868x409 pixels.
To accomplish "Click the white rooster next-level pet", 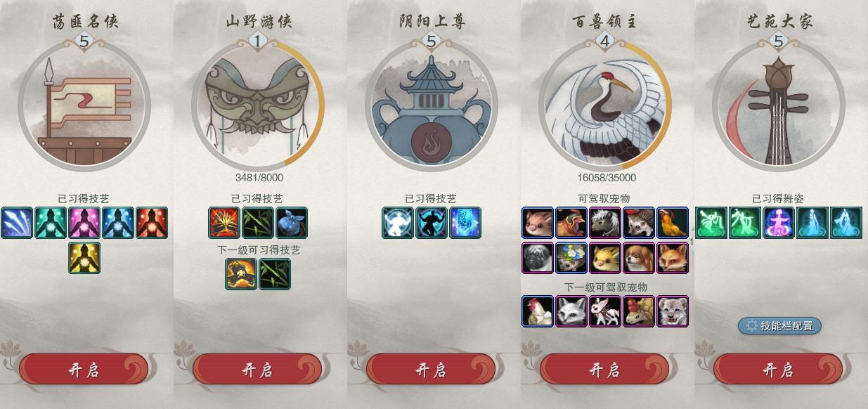I will coord(538,311).
